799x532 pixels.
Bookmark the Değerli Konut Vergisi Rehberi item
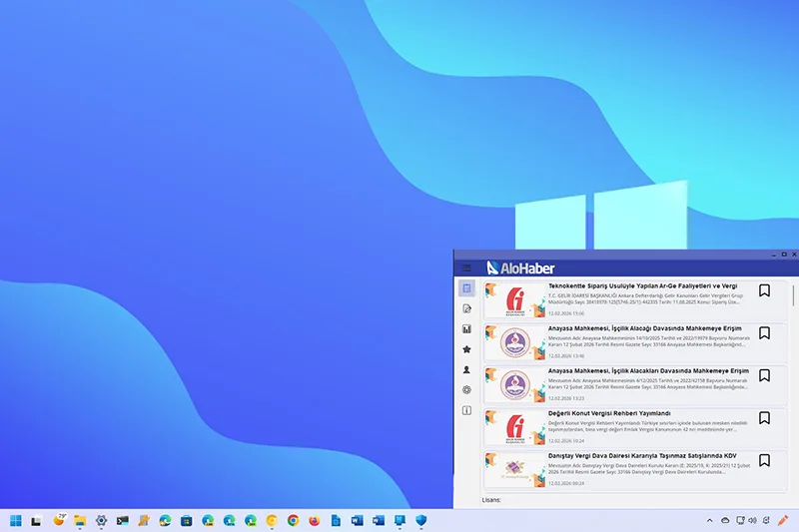pyautogui.click(x=764, y=418)
